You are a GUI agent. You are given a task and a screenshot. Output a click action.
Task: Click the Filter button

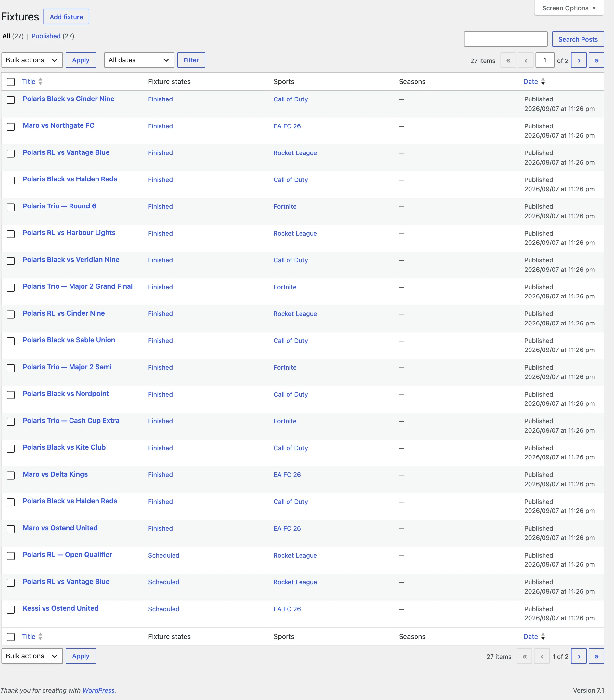tap(191, 60)
